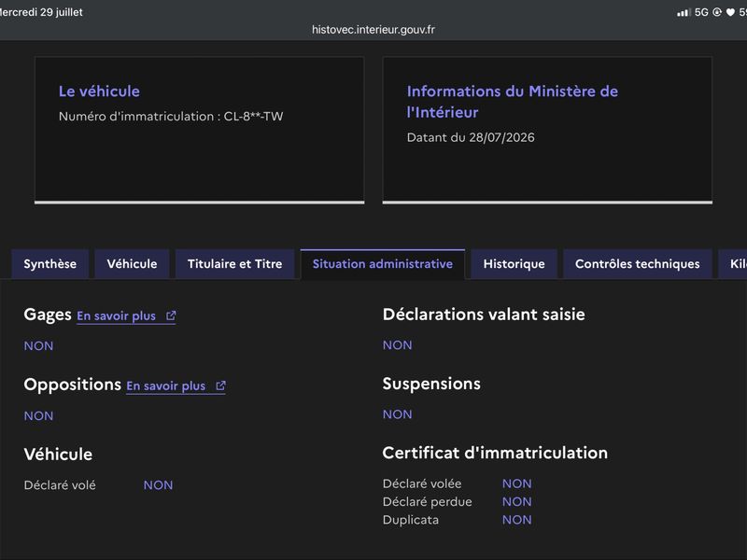Click the Informations du Ministère de l'Intérieur heading
The height and width of the screenshot is (560, 747).
click(x=512, y=102)
